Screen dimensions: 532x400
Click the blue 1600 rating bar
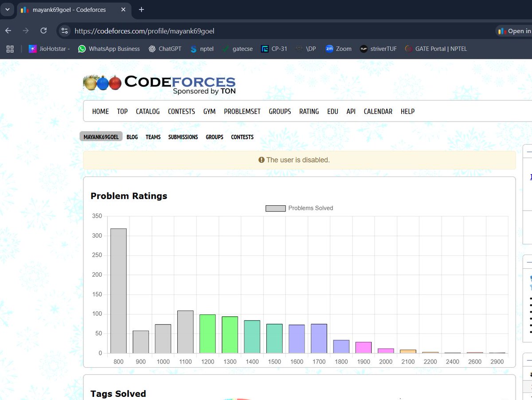tap(297, 339)
